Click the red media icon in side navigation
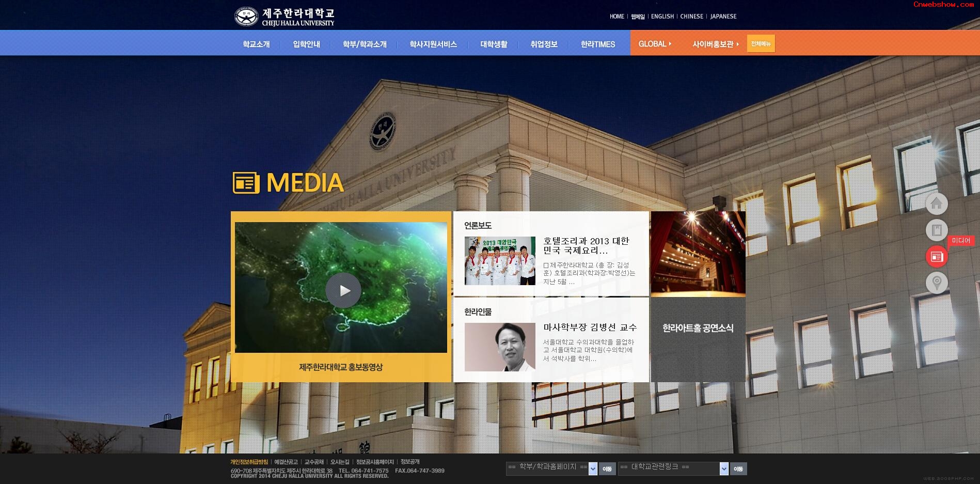Viewport: 980px width, 484px height. [x=937, y=257]
